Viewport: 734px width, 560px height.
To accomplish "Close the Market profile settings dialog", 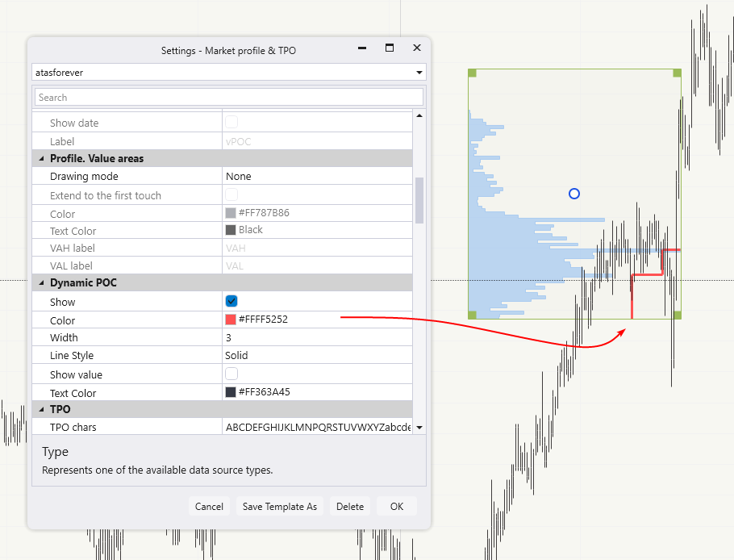I will pos(417,48).
